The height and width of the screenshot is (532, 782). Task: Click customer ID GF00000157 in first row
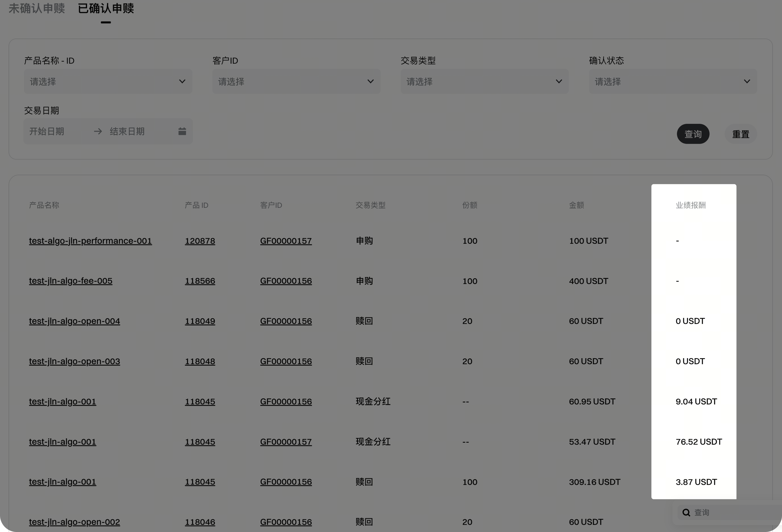(x=286, y=241)
